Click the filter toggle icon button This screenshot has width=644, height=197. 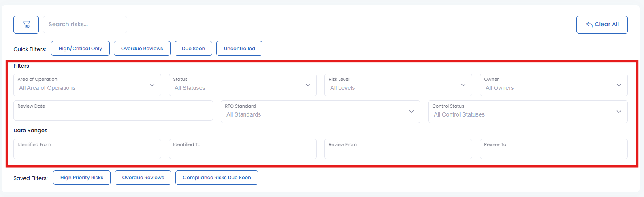pos(26,25)
